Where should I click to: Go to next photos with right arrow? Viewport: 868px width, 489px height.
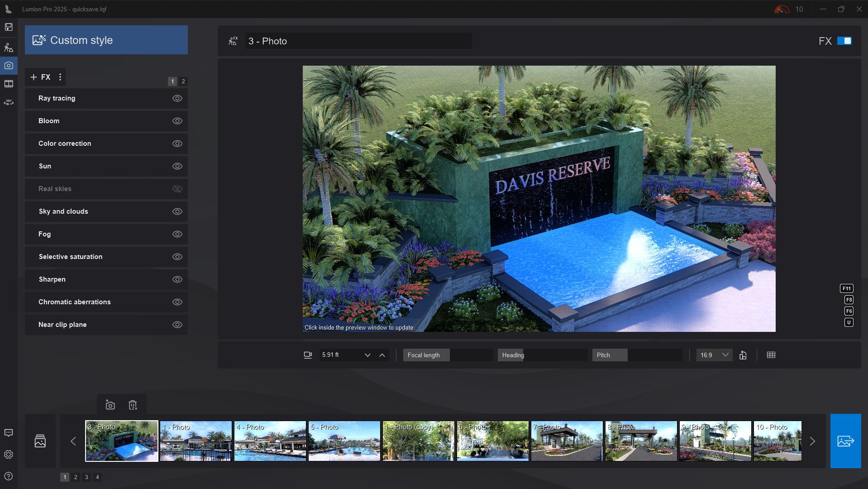[x=812, y=441]
